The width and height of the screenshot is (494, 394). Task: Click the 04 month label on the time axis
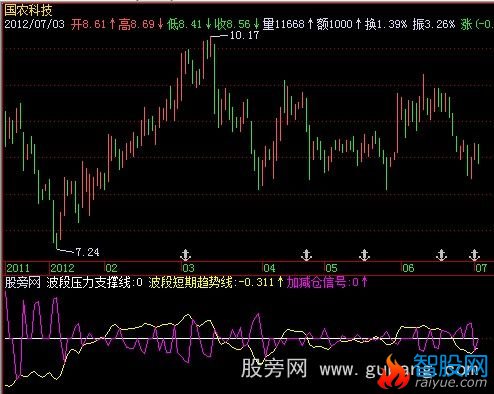pos(269,268)
